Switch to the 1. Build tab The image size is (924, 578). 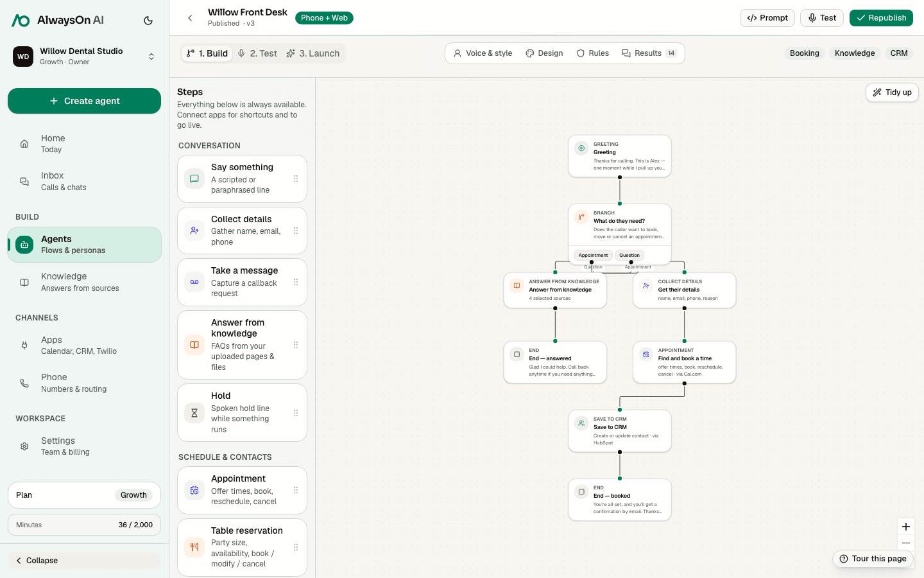pos(207,53)
